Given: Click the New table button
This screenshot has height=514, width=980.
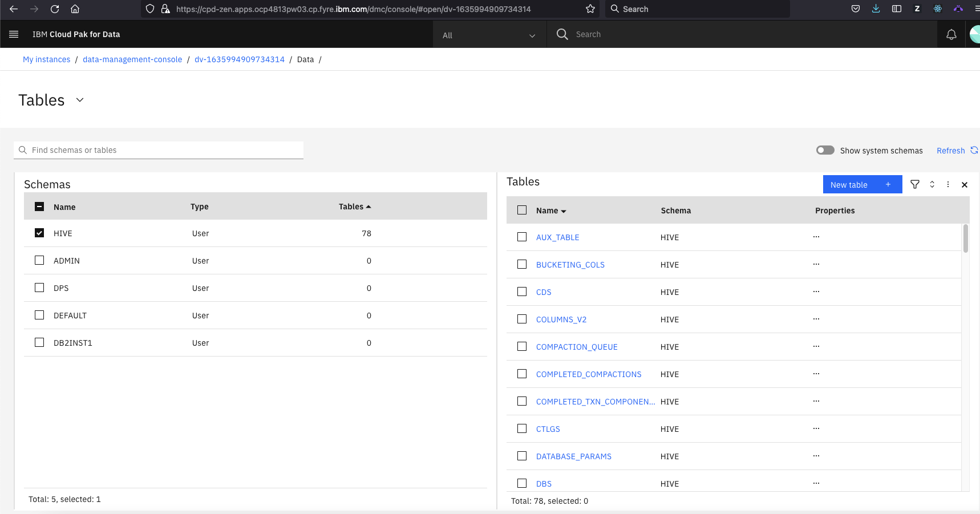Looking at the screenshot, I should tap(862, 184).
